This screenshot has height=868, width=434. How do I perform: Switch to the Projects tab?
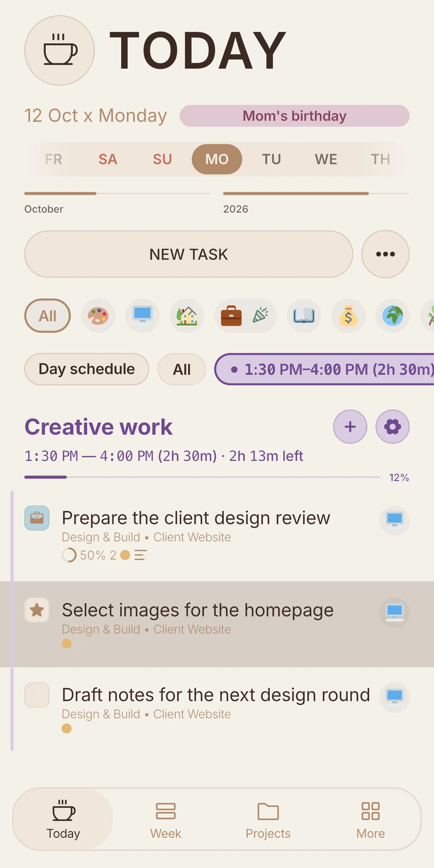(x=268, y=819)
